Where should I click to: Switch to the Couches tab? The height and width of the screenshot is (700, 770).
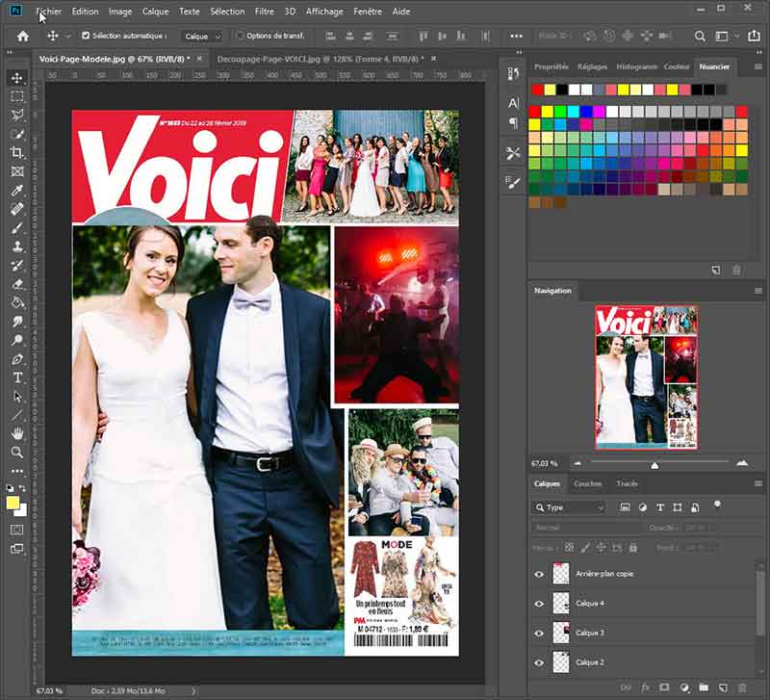click(587, 484)
